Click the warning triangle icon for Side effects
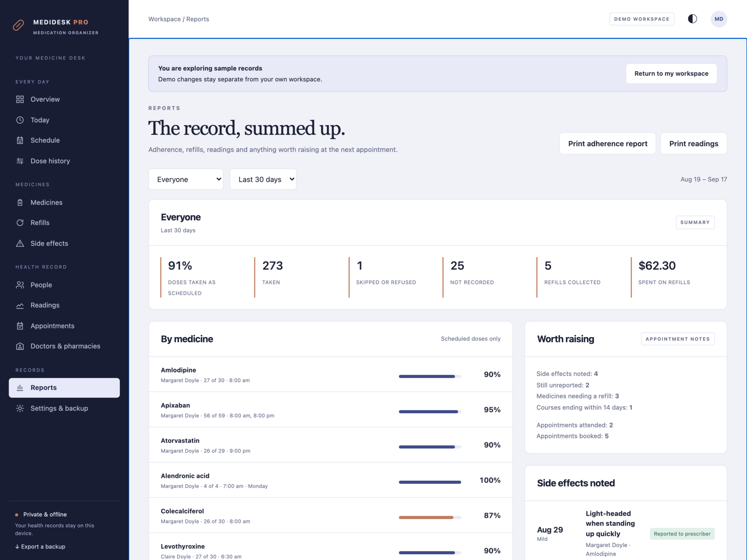 20,243
